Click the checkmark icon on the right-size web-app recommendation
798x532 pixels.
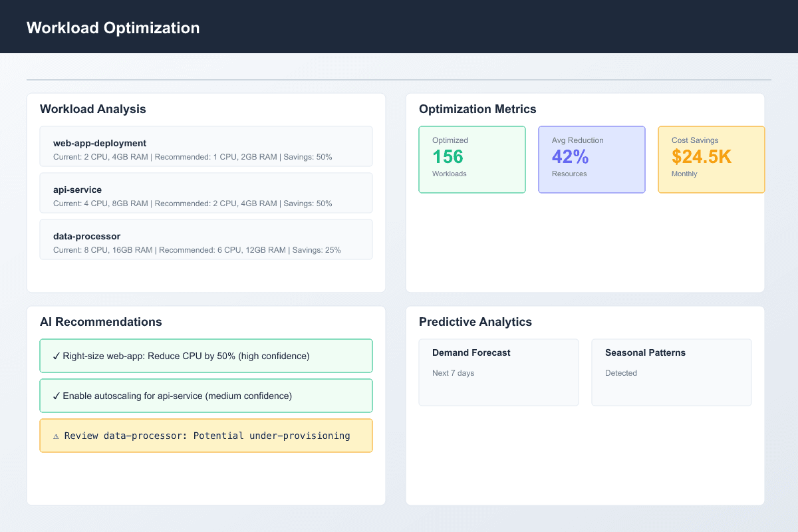55,356
